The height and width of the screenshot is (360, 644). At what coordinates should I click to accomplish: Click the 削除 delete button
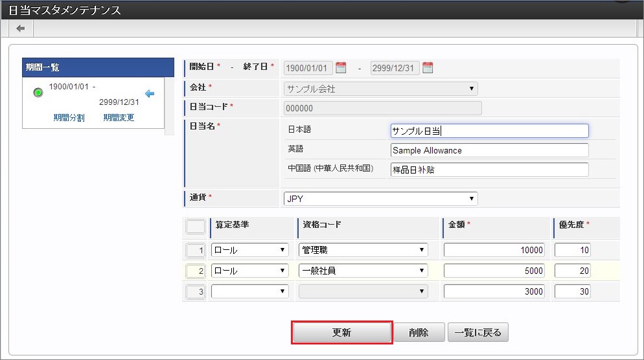419,333
